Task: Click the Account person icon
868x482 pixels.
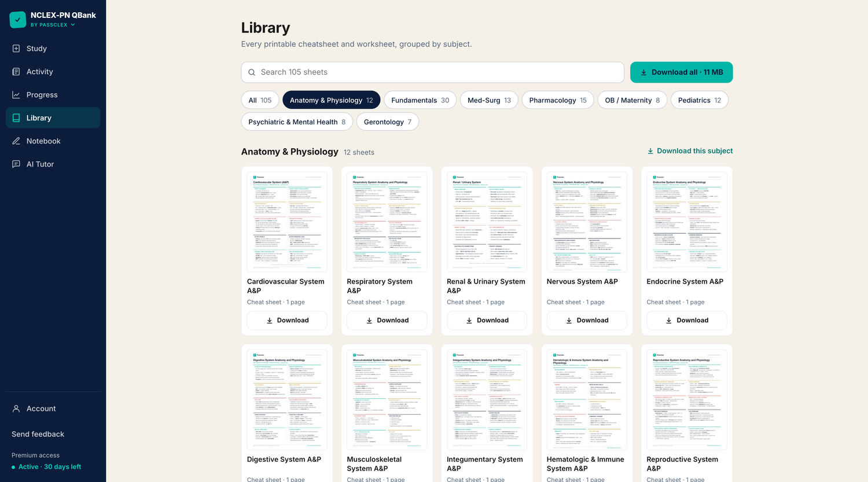Action: [x=16, y=409]
